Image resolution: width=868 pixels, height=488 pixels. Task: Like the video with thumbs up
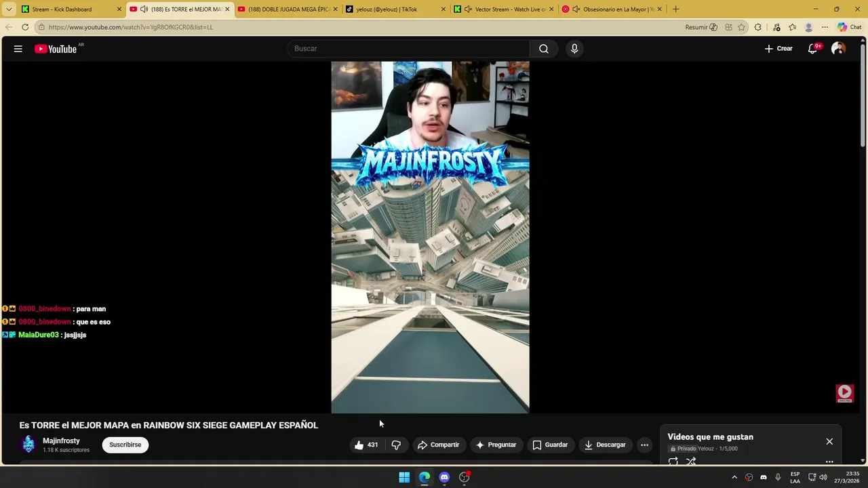[366, 445]
